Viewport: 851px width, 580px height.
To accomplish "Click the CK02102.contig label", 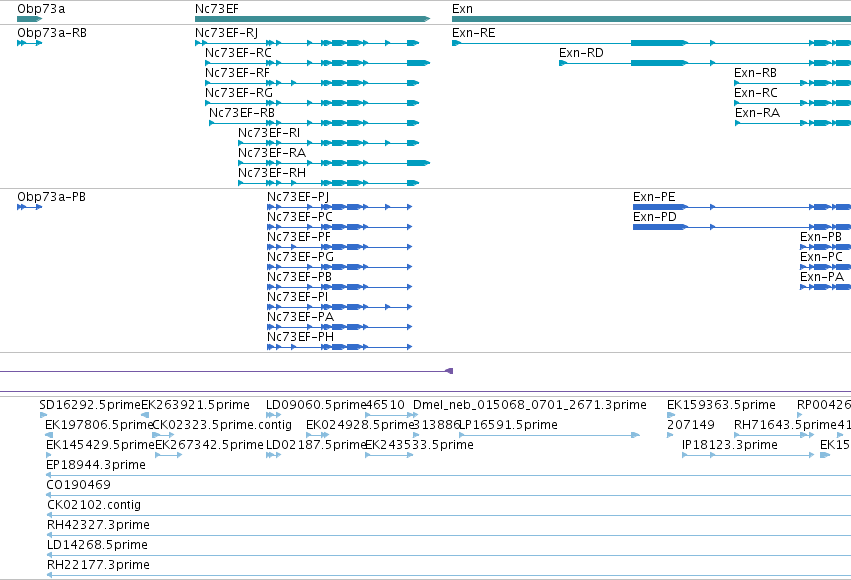I will 94,505.
